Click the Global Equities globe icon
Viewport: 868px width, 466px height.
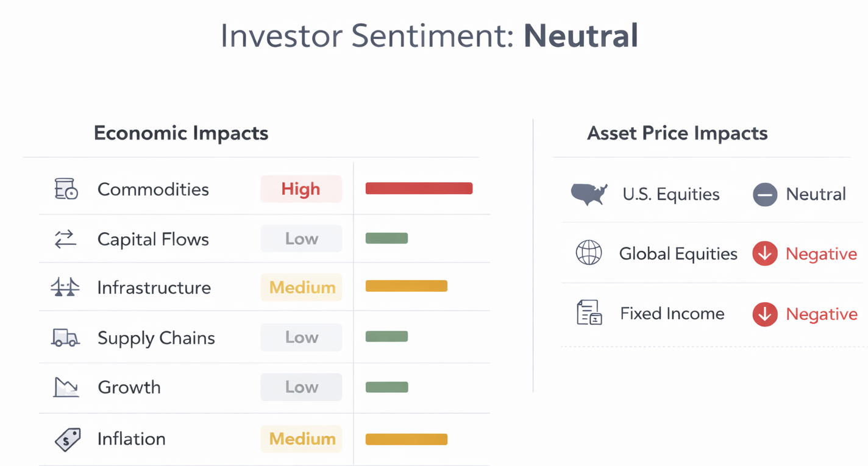(x=589, y=253)
